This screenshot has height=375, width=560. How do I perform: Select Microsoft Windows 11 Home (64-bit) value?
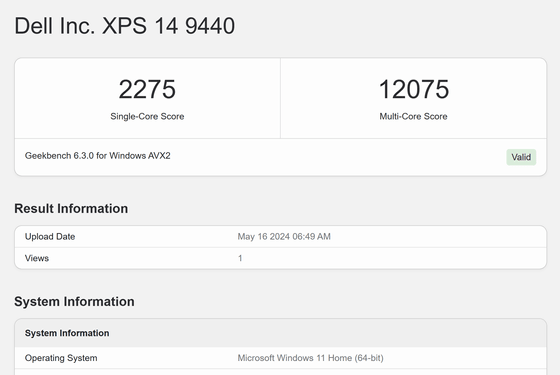pos(311,358)
